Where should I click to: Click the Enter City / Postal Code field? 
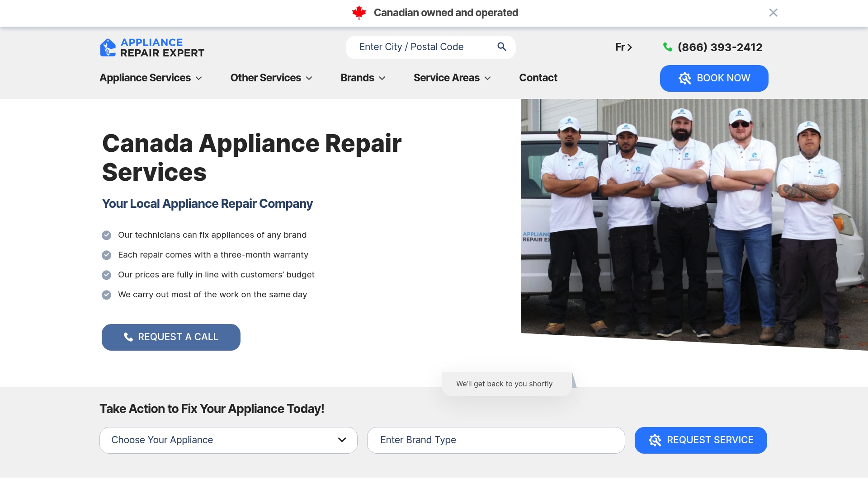pos(420,47)
